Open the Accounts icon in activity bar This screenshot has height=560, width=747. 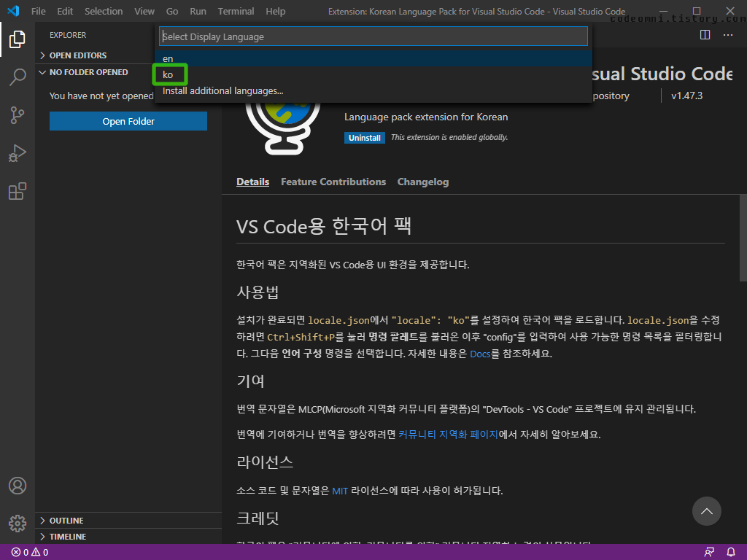tap(18, 486)
